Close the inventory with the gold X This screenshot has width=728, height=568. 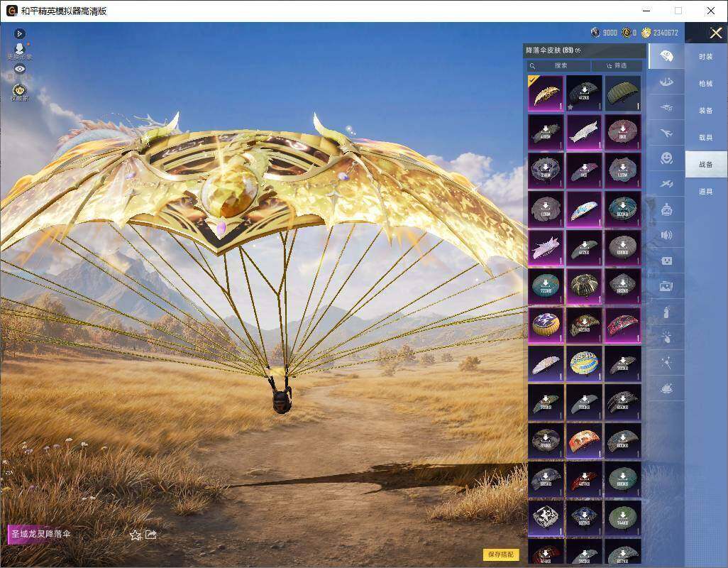[715, 33]
